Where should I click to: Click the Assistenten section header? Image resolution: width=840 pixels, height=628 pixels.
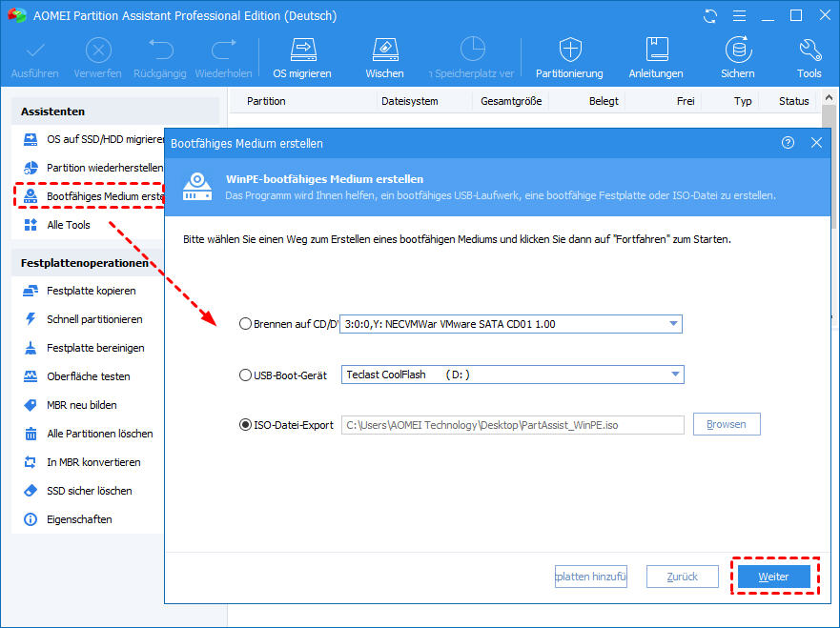(x=115, y=111)
